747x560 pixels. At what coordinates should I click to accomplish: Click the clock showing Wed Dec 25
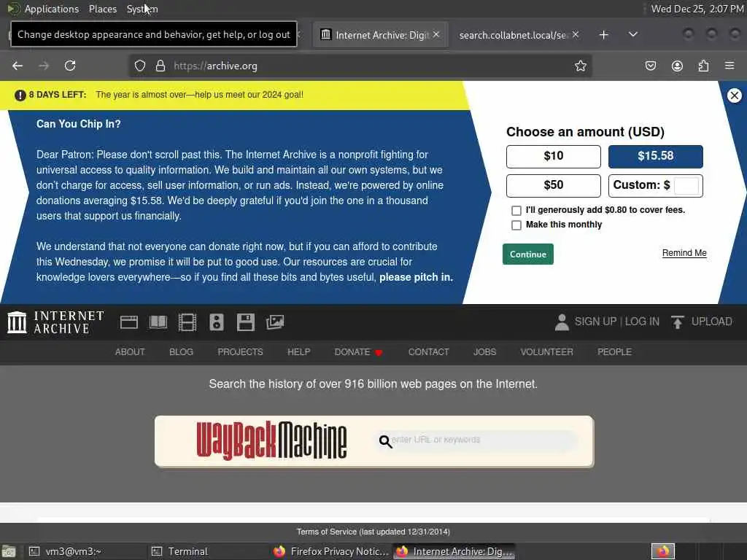pyautogui.click(x=697, y=9)
